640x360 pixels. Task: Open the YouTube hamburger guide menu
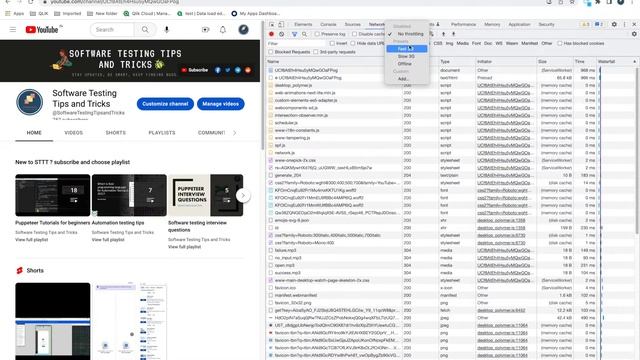click(x=13, y=30)
